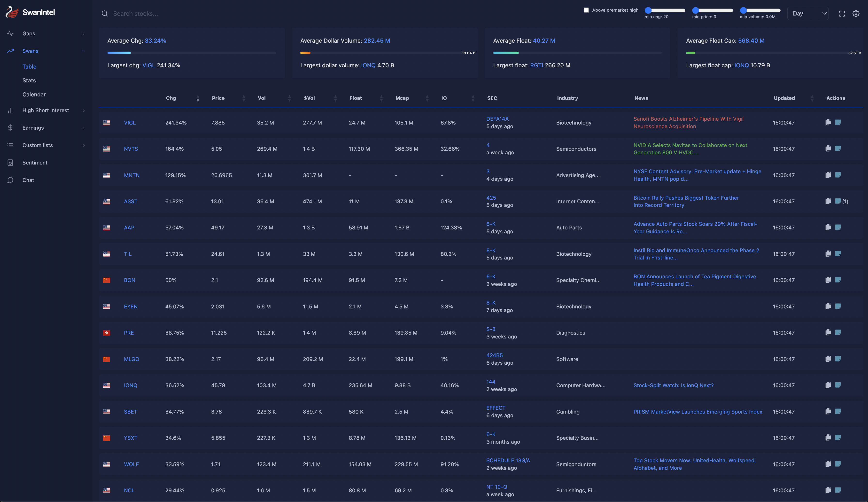Viewport: 868px width, 502px height.
Task: Open the Day timeframe dropdown
Action: 808,13
